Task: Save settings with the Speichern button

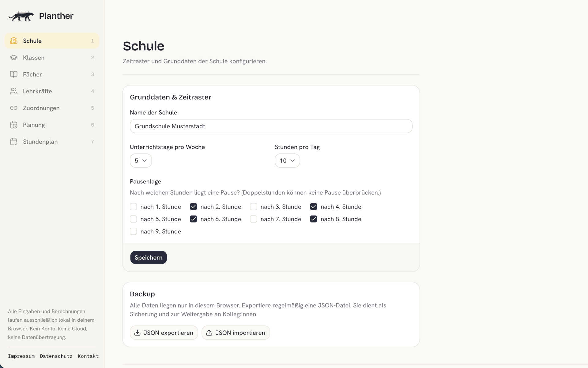Action: [149, 258]
